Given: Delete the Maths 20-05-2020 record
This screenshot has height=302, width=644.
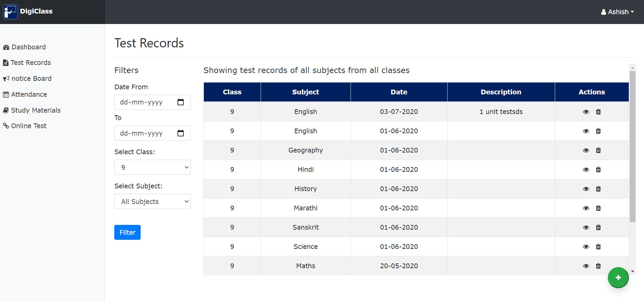Looking at the screenshot, I should [598, 266].
